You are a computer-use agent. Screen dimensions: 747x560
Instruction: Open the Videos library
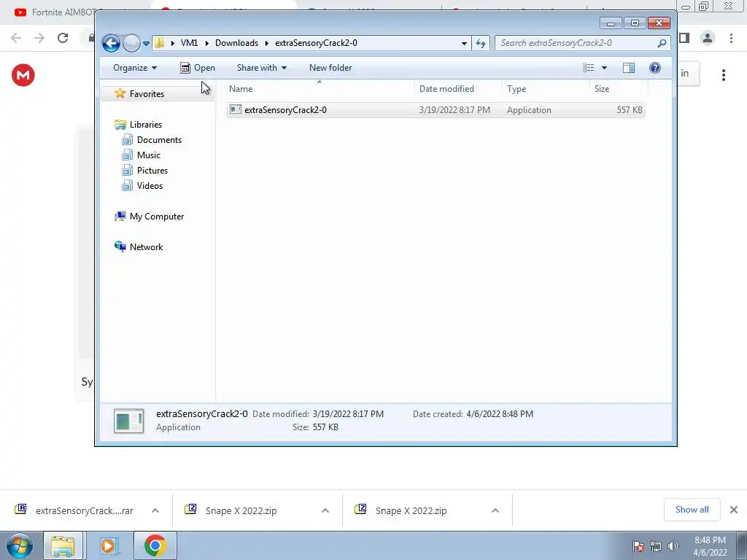click(142, 185)
